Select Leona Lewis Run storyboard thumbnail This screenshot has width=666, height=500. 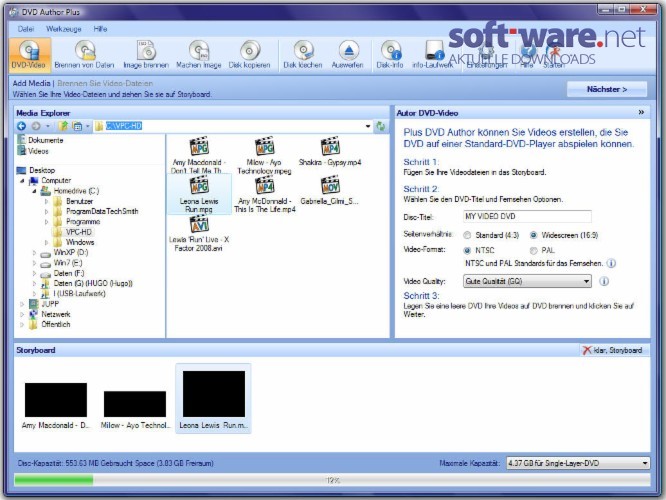pyautogui.click(x=214, y=398)
